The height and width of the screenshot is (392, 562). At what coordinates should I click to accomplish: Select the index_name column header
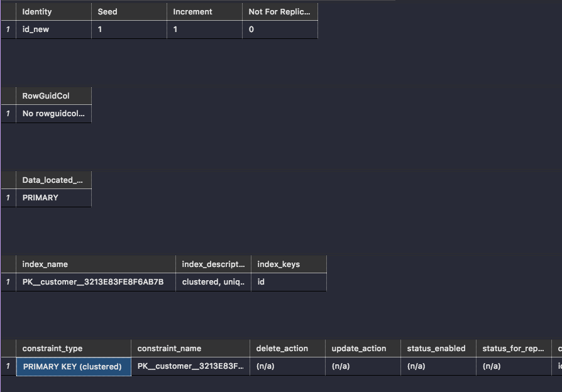click(41, 264)
